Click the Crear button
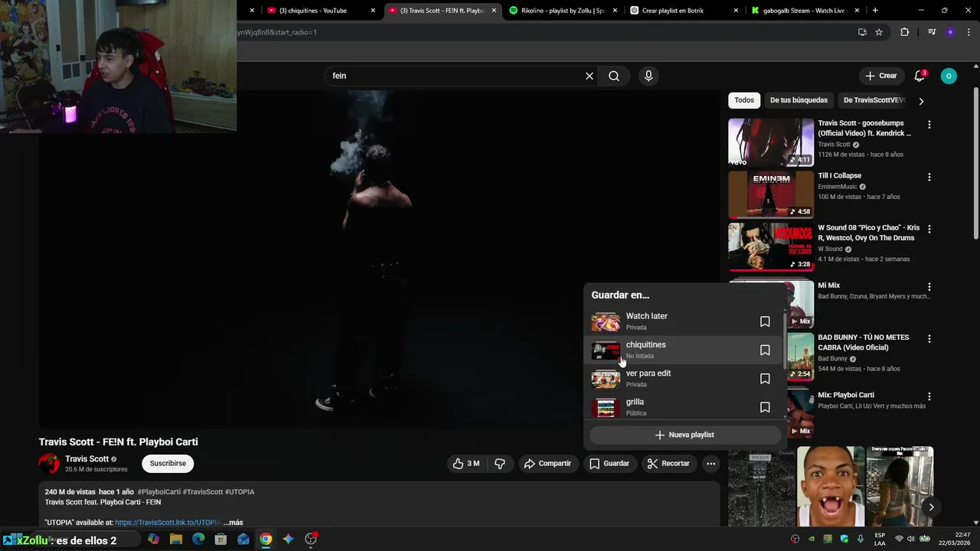This screenshot has width=980, height=551. coord(880,76)
